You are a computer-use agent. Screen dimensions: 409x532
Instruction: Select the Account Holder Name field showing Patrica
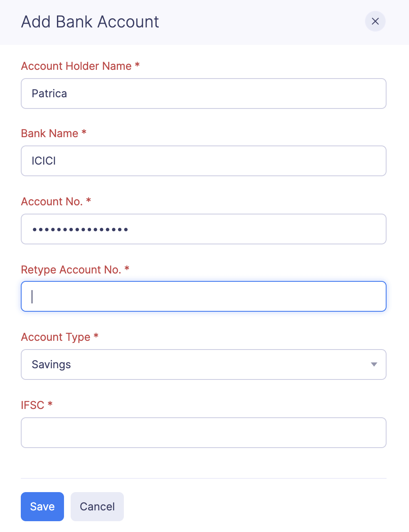click(204, 94)
